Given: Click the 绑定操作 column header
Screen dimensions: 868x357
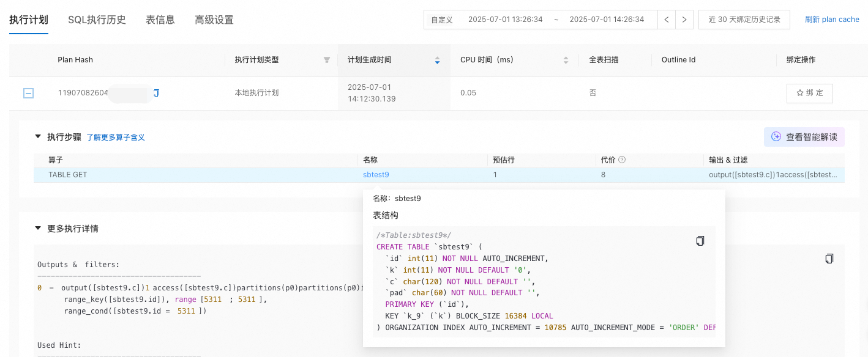Looking at the screenshot, I should coord(801,60).
